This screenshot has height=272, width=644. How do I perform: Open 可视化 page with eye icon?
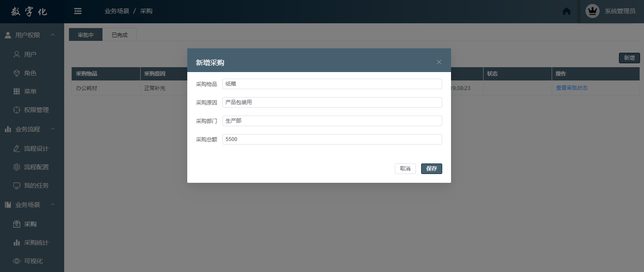click(x=33, y=261)
